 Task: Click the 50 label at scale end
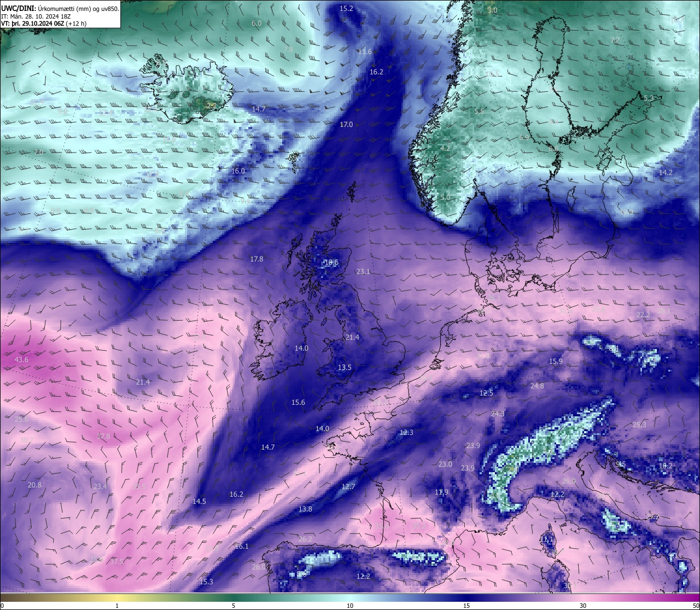tap(696, 606)
